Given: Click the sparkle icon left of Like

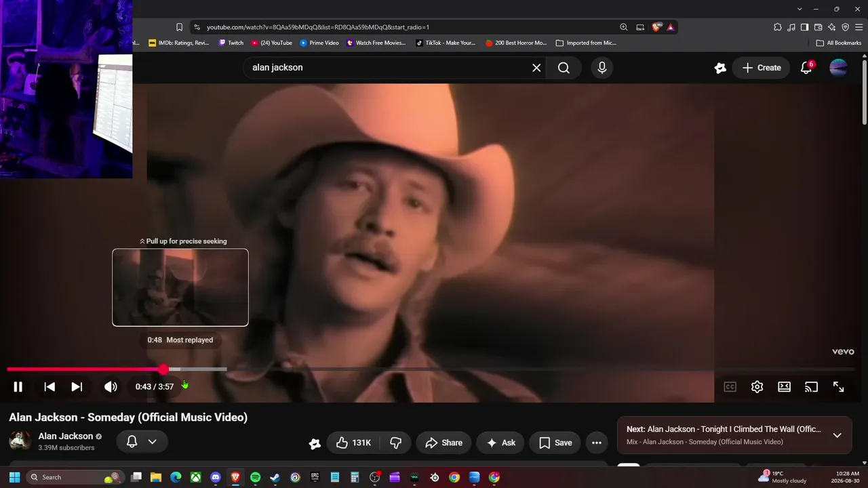Looking at the screenshot, I should pyautogui.click(x=315, y=443).
